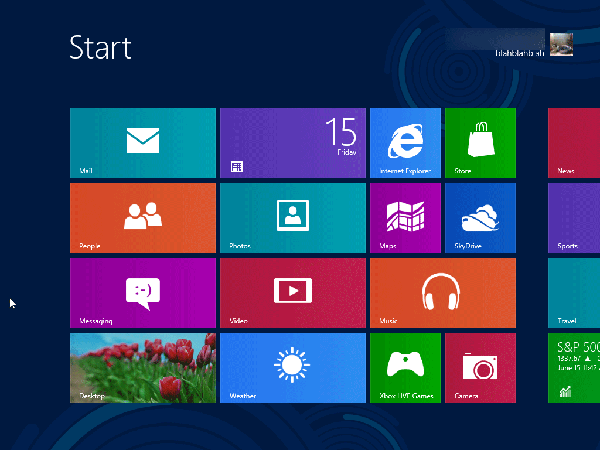Open the People tile
The image size is (600, 450).
(x=143, y=218)
